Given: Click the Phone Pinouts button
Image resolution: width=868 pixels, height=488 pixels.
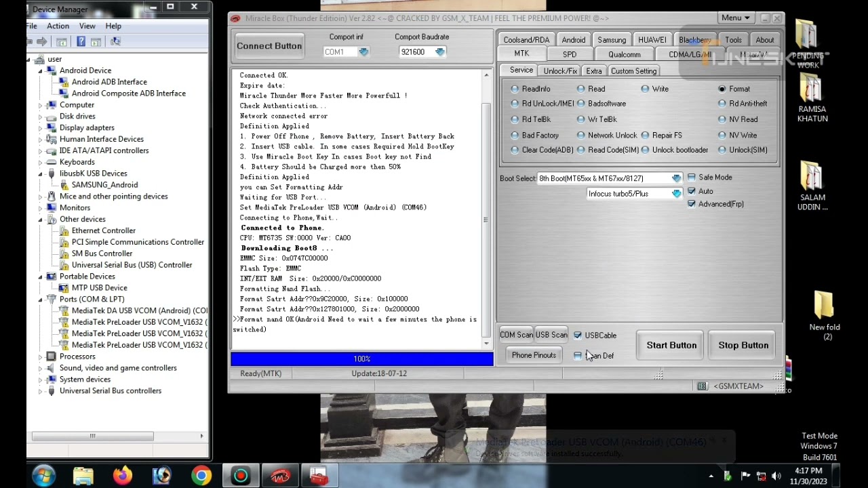Looking at the screenshot, I should coord(534,355).
